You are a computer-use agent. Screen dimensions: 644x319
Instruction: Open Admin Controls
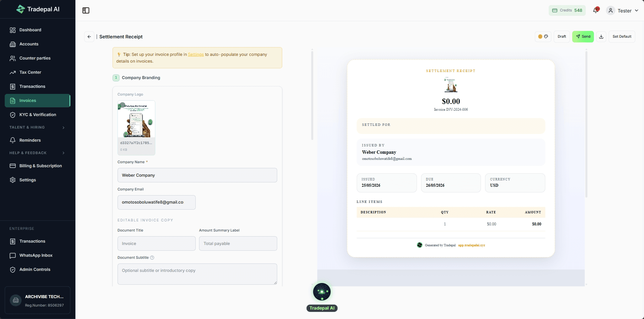point(38,270)
